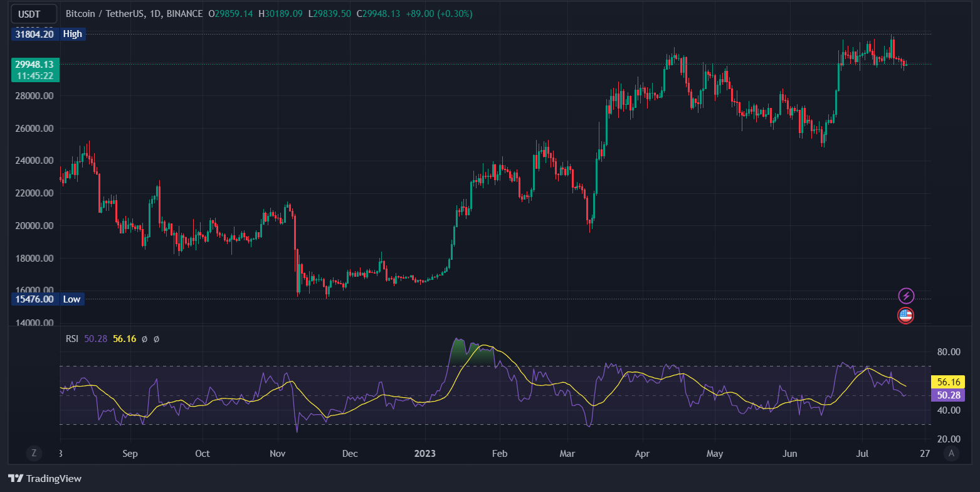Click the Jun label on time axis
The image size is (980, 492).
[790, 453]
